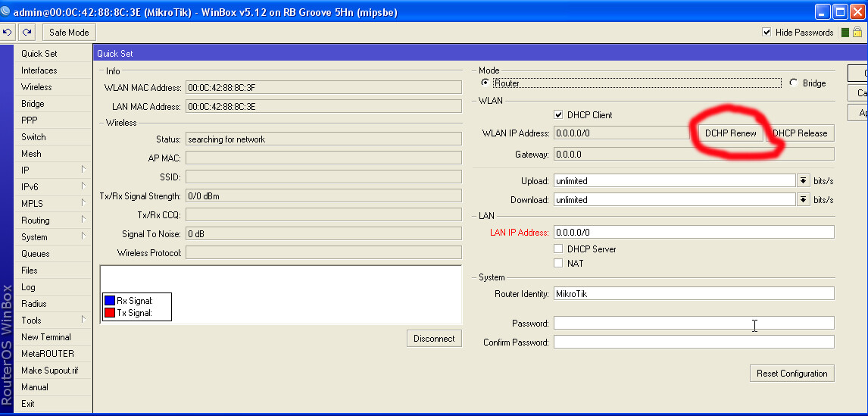Click the Router Identity field
The image size is (868, 416).
coord(694,293)
